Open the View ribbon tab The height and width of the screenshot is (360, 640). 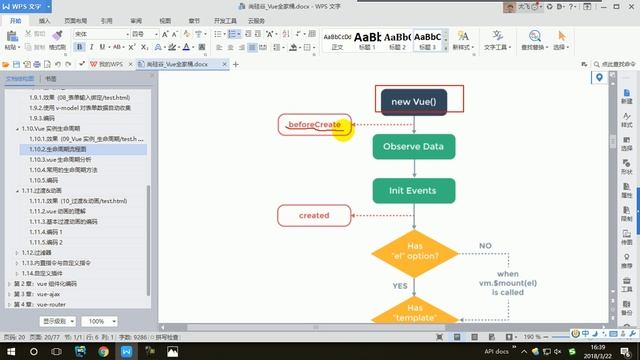pos(165,20)
